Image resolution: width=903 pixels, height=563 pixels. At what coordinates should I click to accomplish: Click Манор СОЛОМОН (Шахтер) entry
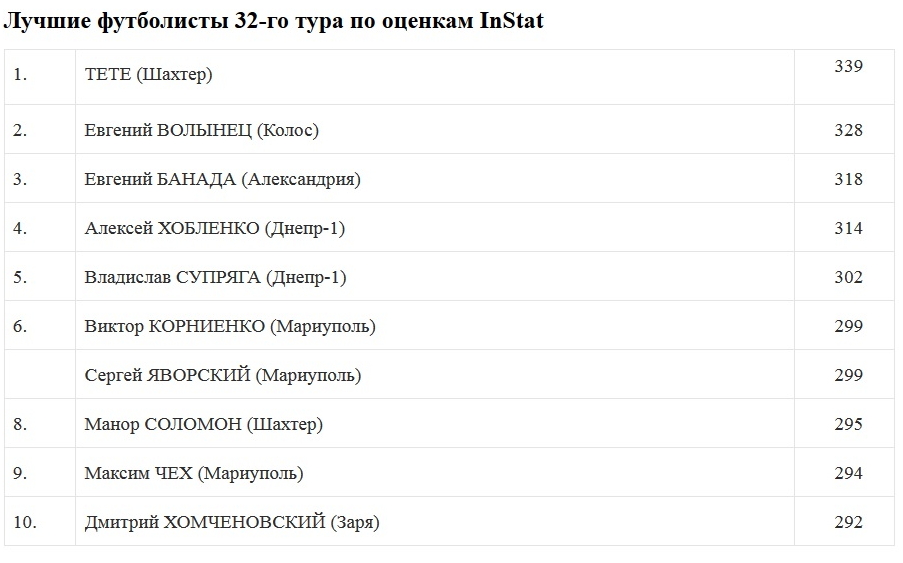coord(204,425)
